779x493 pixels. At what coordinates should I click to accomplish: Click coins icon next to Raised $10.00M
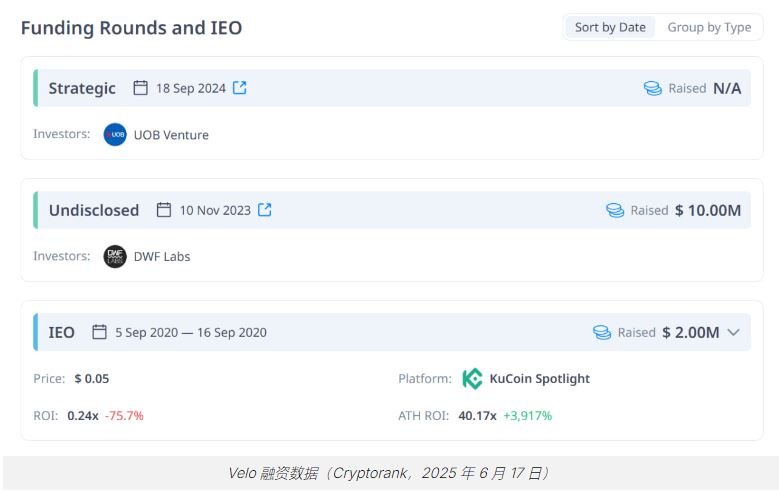pyautogui.click(x=615, y=210)
